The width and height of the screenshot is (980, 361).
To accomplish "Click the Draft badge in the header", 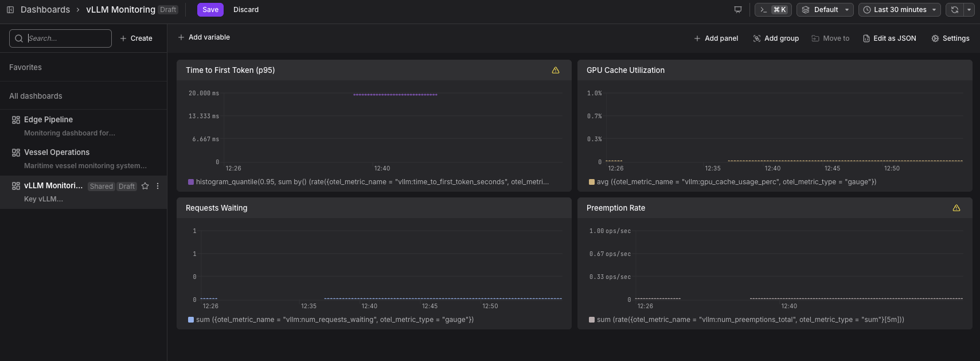I will 168,10.
